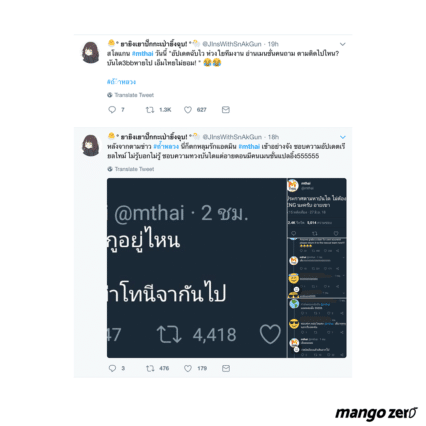Reply to the first tweet

(112, 110)
